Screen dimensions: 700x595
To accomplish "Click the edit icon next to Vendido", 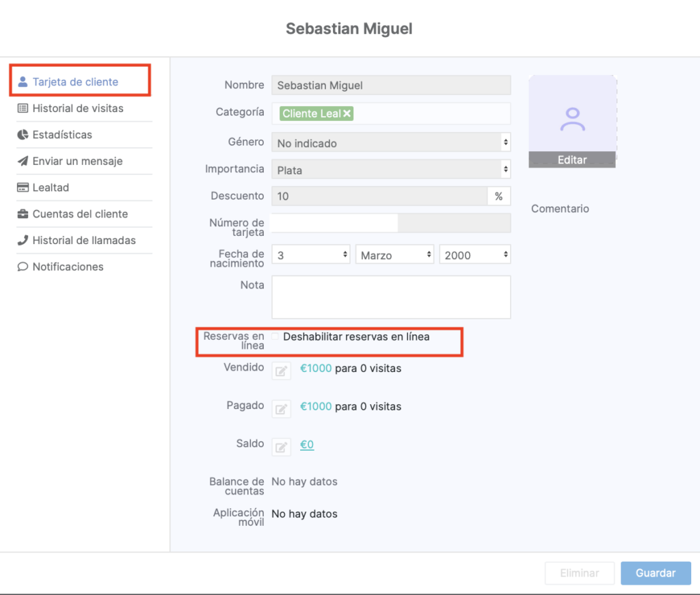I will coord(281,371).
